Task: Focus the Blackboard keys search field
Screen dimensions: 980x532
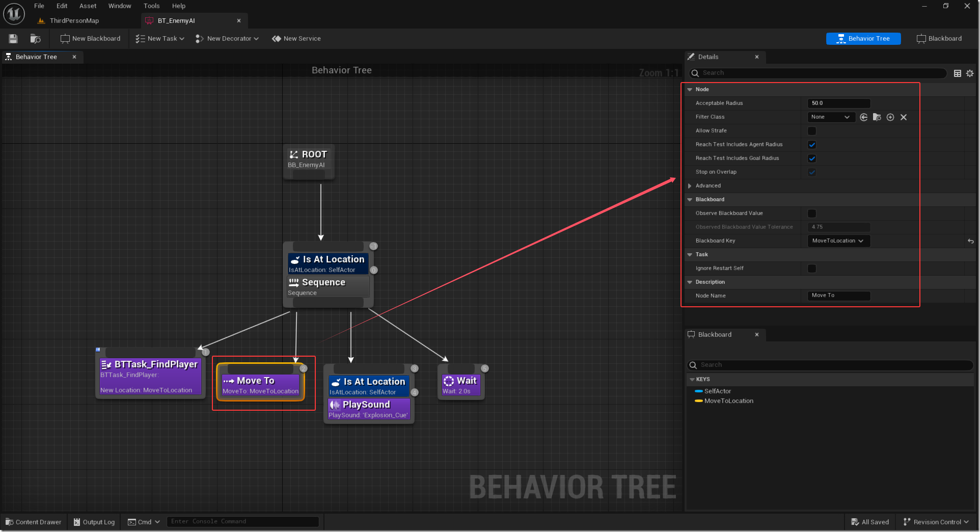Action: point(830,365)
